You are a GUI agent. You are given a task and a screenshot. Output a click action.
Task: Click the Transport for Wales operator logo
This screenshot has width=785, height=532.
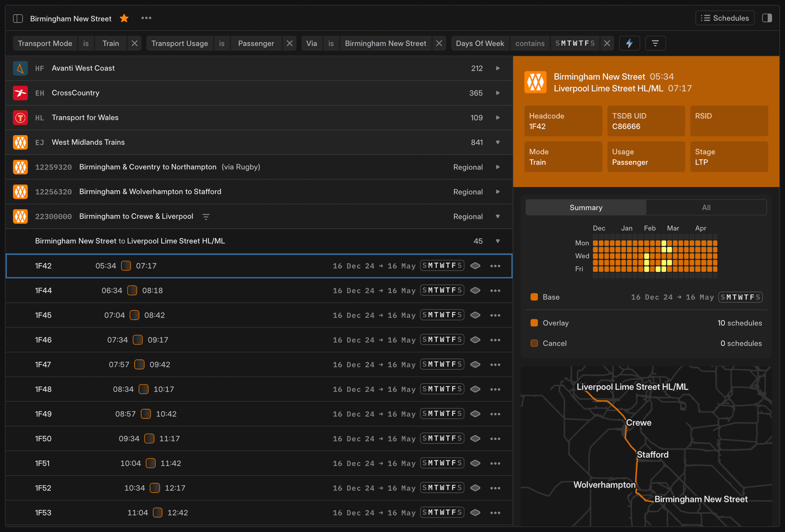coord(20,118)
